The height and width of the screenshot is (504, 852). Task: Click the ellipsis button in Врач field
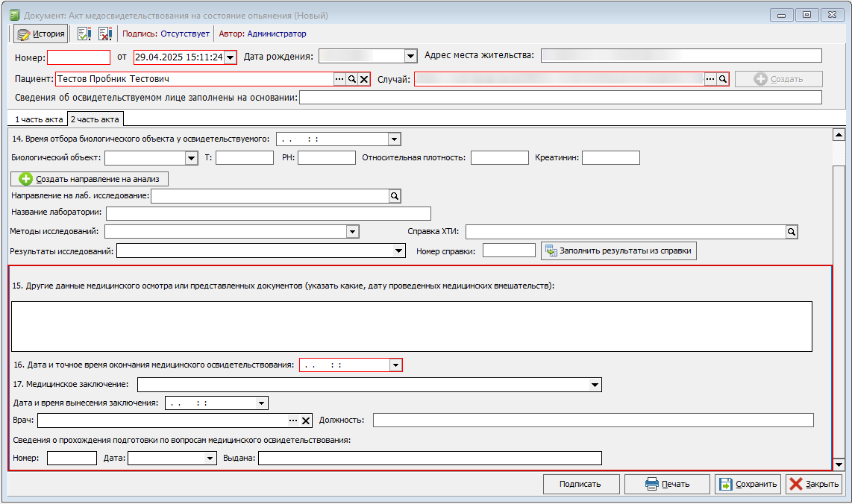coord(293,420)
